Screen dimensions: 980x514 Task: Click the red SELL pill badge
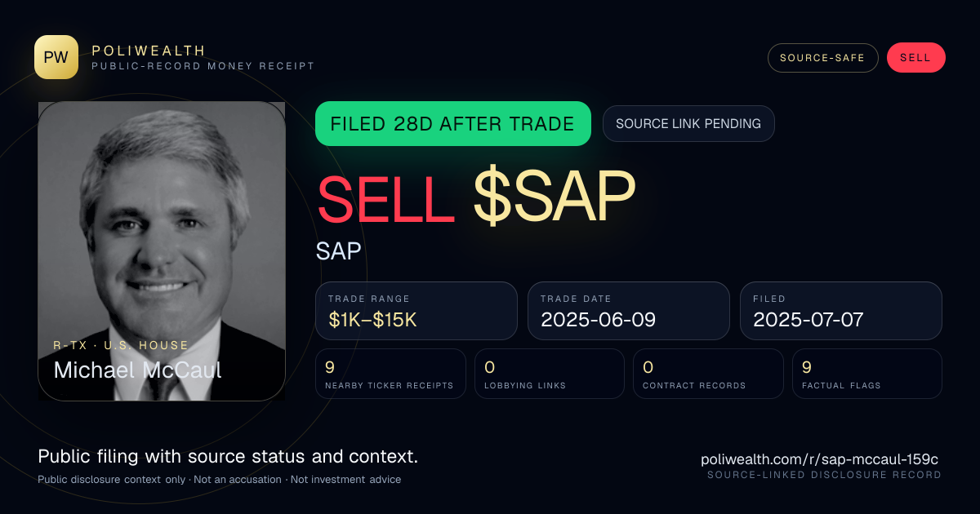pyautogui.click(x=915, y=58)
